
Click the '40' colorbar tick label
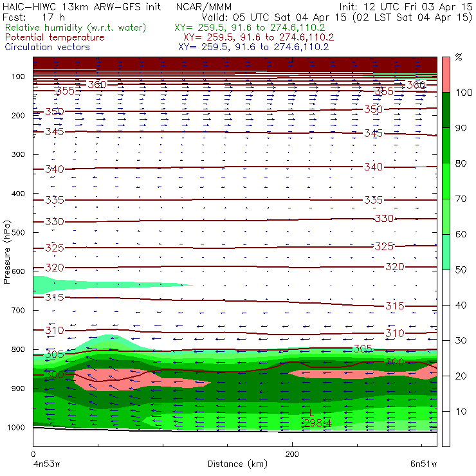(461, 306)
